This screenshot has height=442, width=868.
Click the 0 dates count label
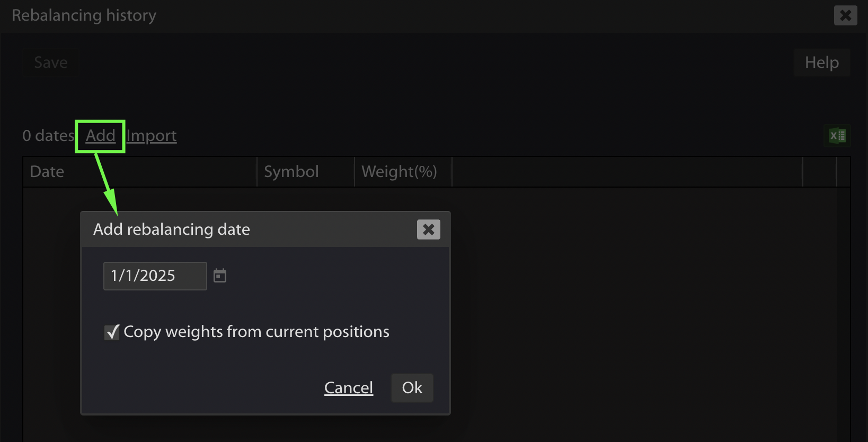click(48, 136)
